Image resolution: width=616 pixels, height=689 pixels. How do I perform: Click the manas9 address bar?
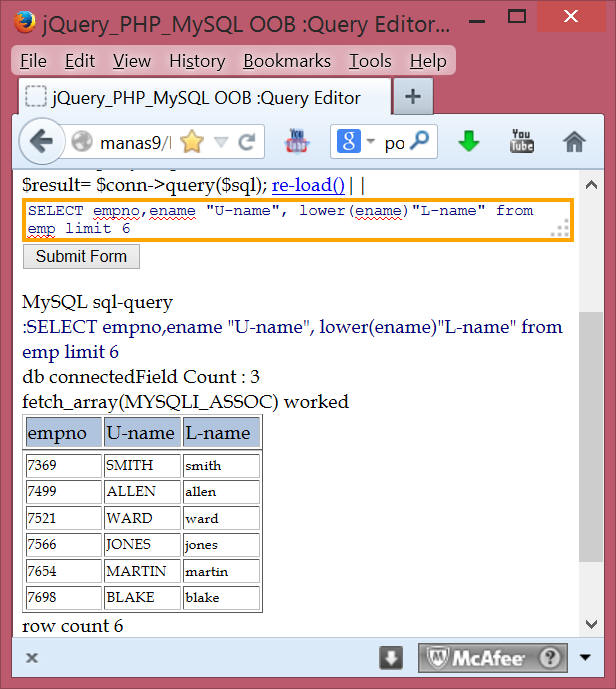coord(135,142)
